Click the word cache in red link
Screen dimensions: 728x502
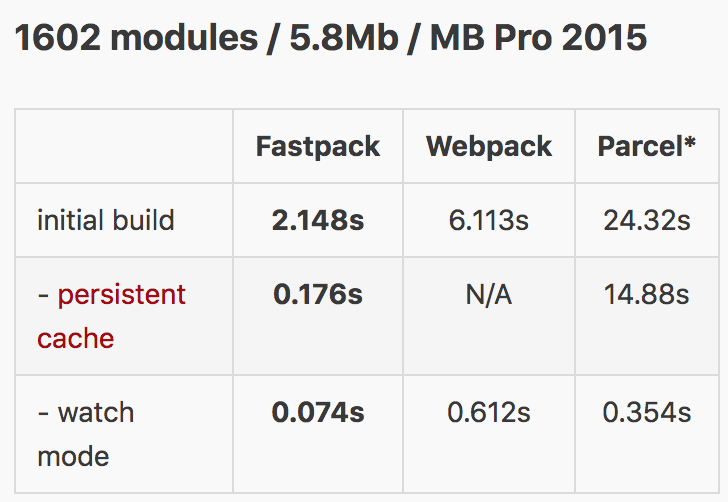point(75,339)
